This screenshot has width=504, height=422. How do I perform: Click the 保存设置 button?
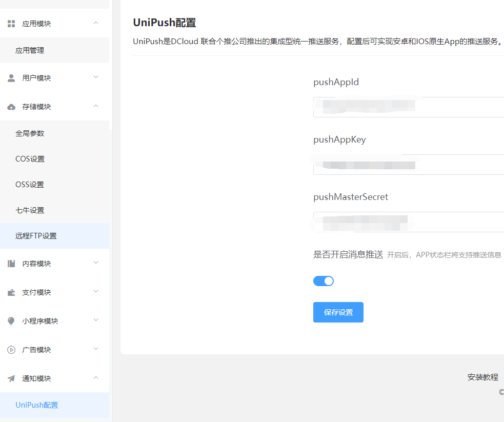coord(338,312)
